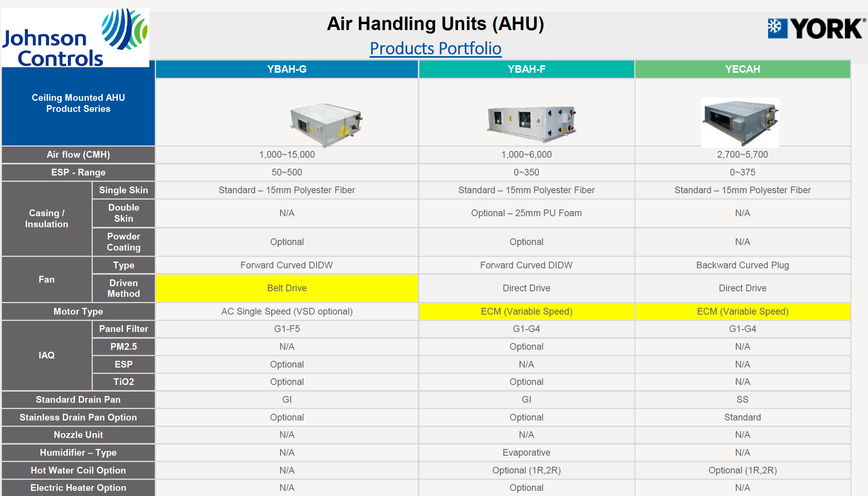868x496 pixels.
Task: Click the YECAH column header
Action: click(x=742, y=69)
